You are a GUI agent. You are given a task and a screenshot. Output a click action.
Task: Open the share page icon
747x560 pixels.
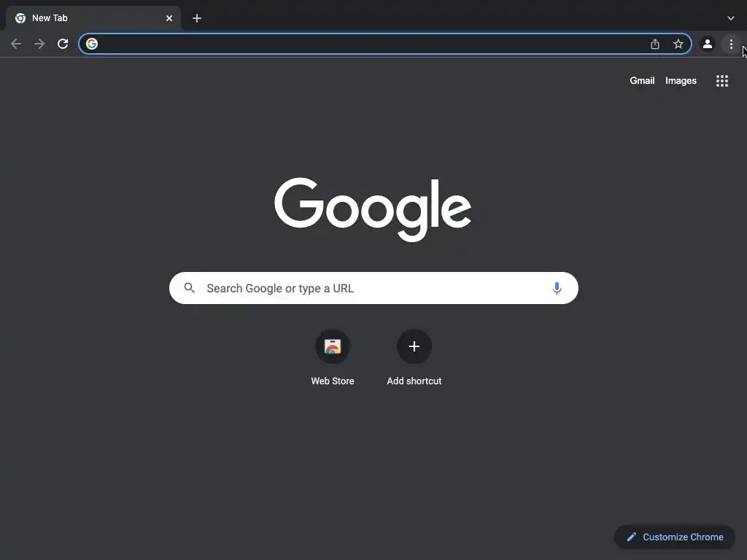coord(655,44)
